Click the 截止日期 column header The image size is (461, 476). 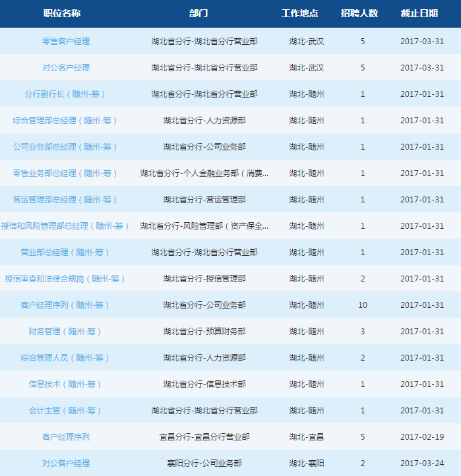coord(419,14)
